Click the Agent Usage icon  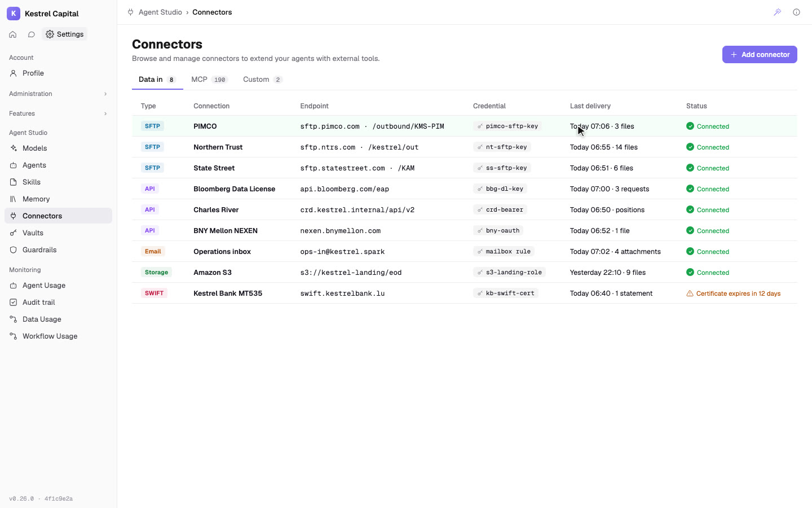[x=14, y=286]
